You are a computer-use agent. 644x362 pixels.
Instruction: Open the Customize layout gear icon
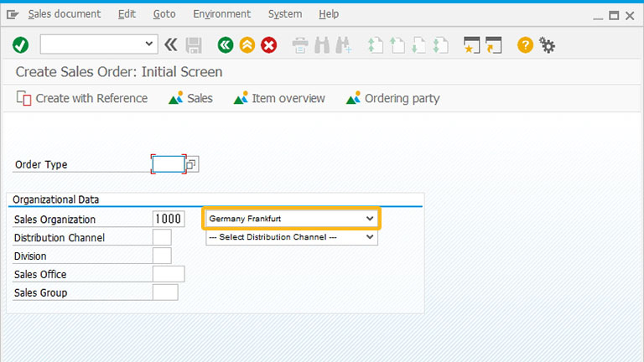(547, 44)
